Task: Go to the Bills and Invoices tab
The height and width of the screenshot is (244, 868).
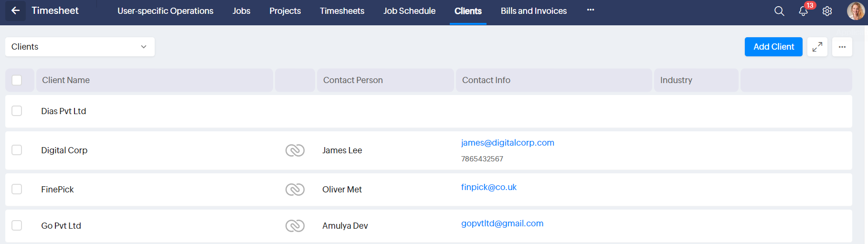Action: coord(533,11)
